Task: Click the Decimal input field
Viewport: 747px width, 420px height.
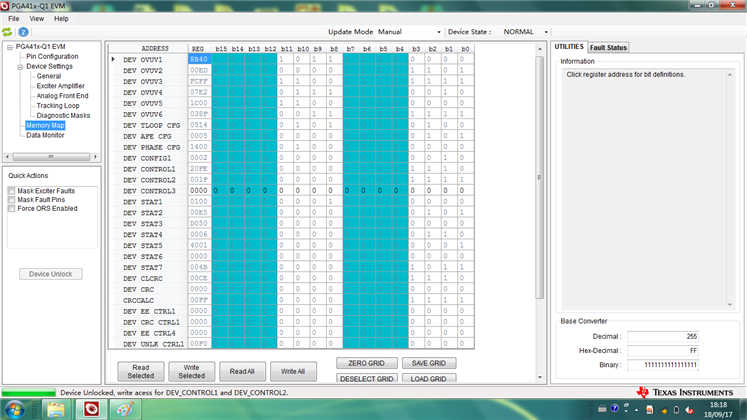Action: (663, 336)
